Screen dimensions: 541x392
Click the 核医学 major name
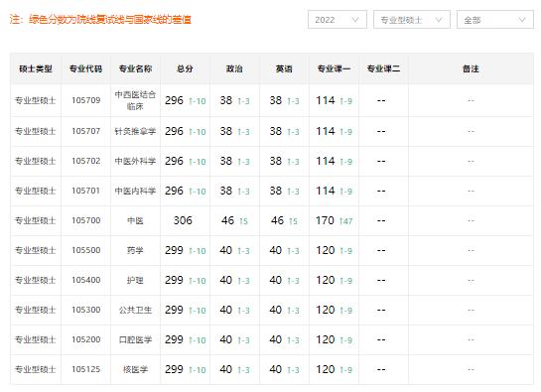tap(135, 369)
